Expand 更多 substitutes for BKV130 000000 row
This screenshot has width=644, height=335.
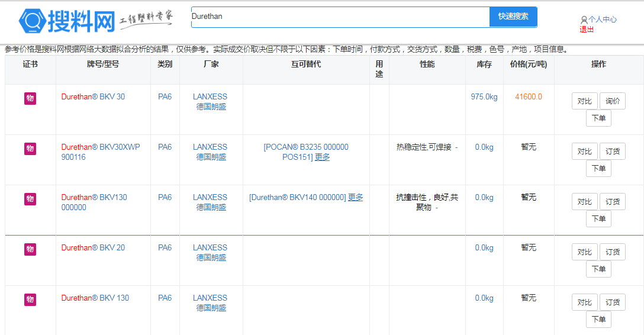(355, 197)
